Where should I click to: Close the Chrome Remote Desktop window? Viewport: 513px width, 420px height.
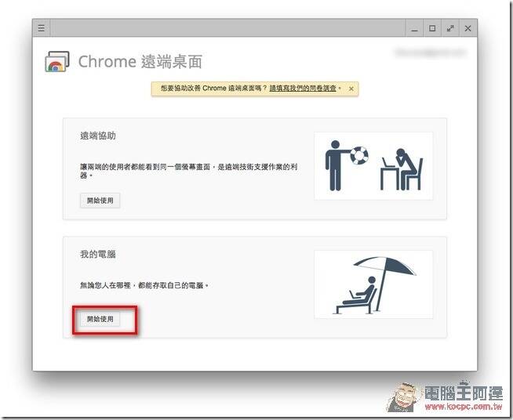pos(468,28)
